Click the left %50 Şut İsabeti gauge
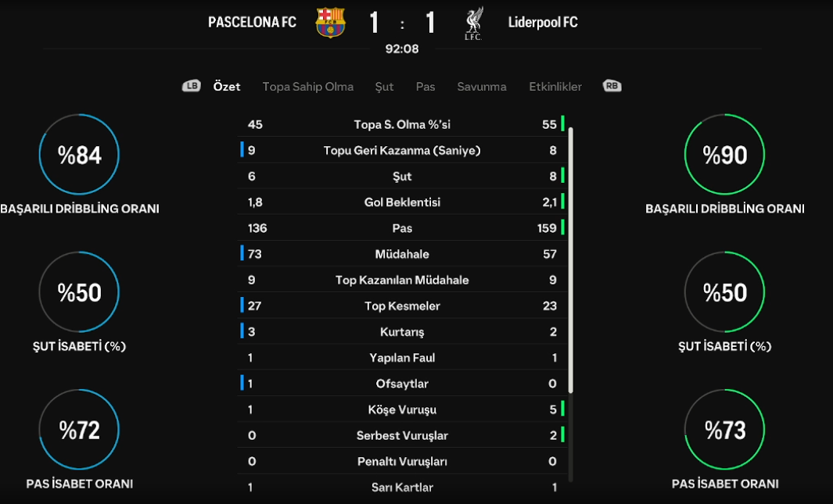 tap(79, 291)
